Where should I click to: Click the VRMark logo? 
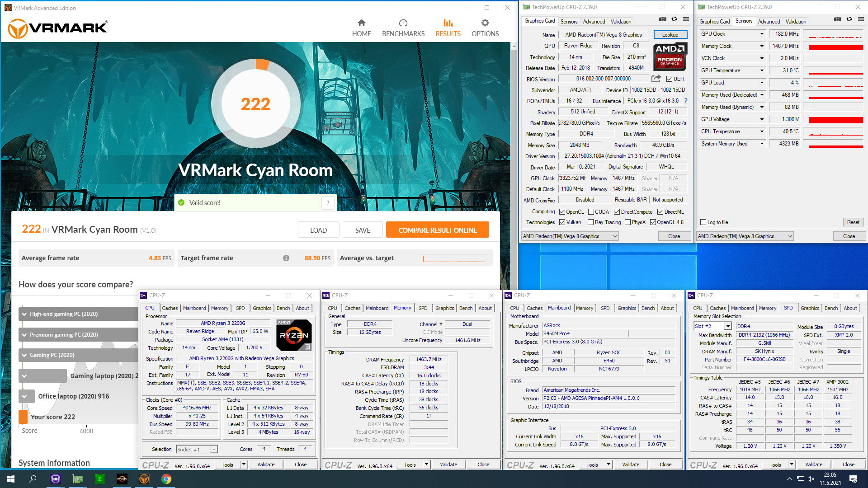pyautogui.click(x=58, y=28)
